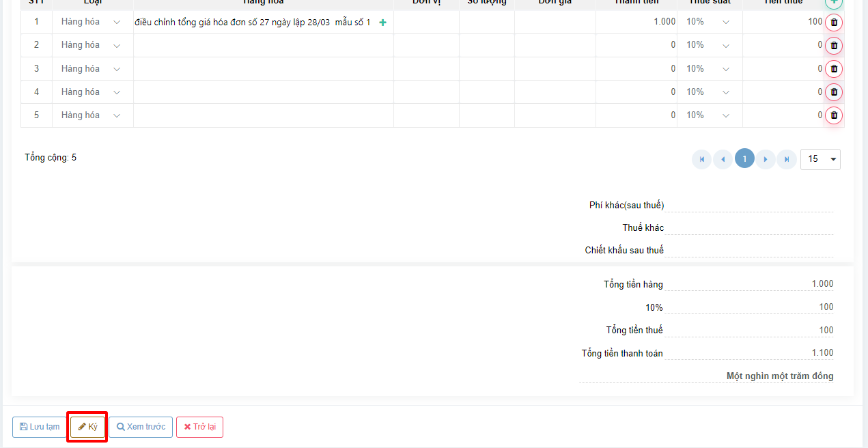868x448 pixels.
Task: Click row 2 item name cell
Action: click(x=263, y=46)
